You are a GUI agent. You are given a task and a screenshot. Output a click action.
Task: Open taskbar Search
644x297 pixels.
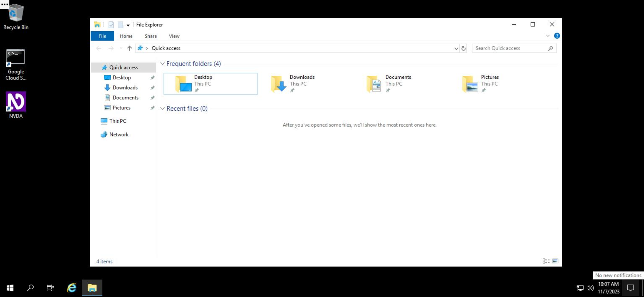tap(30, 288)
